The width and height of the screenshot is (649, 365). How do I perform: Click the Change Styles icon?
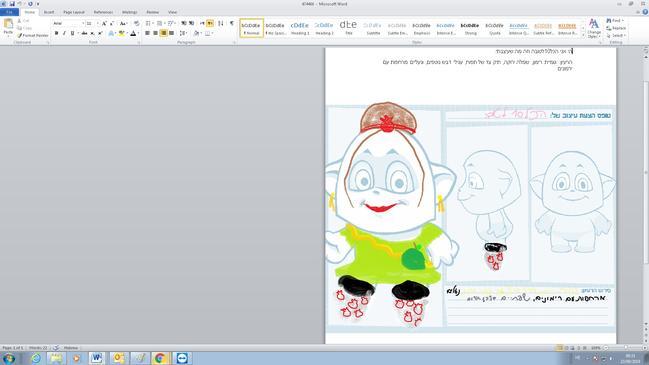[x=594, y=28]
